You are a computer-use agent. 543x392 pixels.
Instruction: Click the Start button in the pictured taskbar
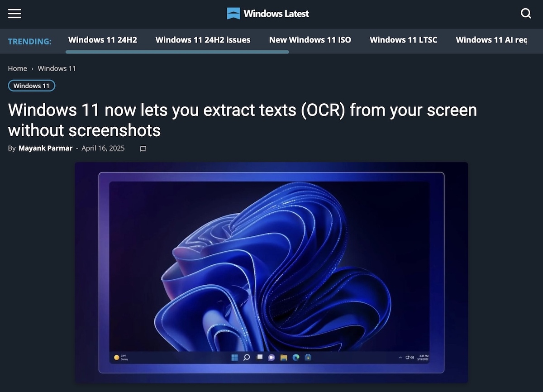(234, 358)
